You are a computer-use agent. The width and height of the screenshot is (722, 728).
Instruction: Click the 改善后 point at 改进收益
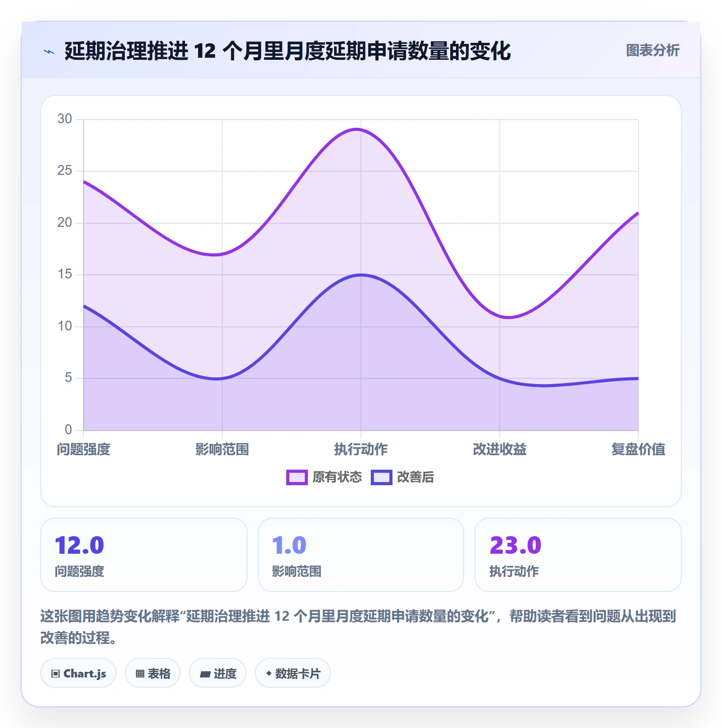click(x=500, y=378)
